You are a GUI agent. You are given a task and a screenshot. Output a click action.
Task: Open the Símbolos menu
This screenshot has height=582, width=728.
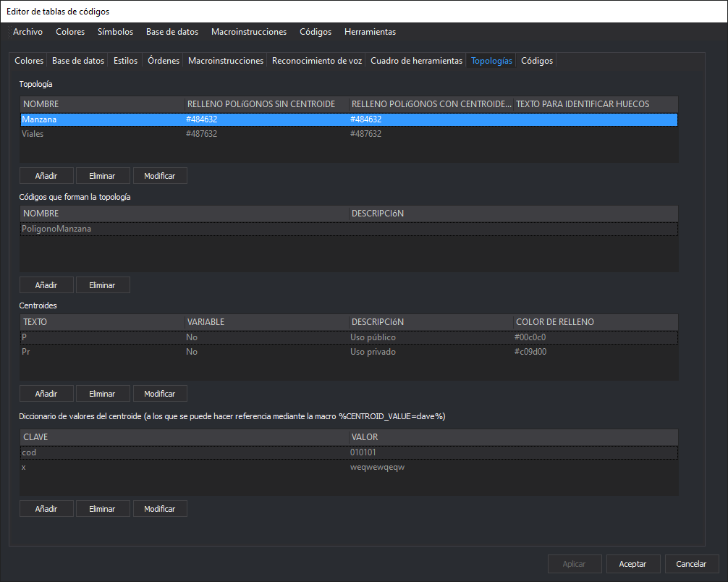(x=115, y=32)
